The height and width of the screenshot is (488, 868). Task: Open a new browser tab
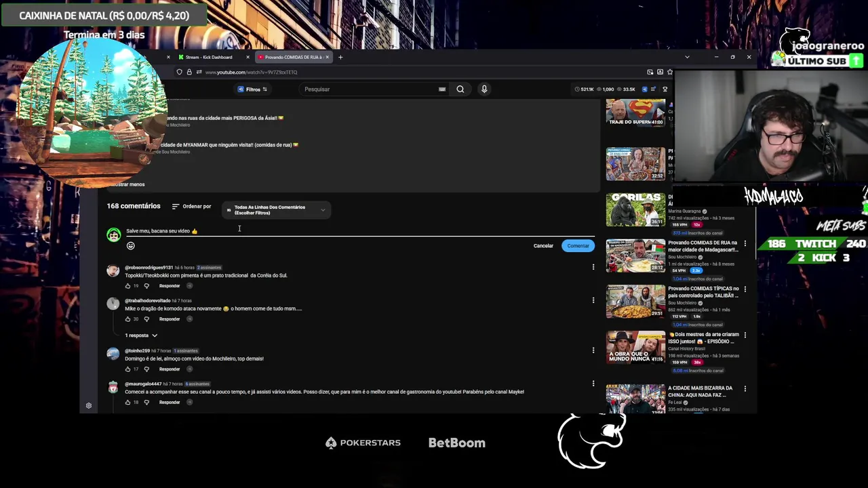point(340,57)
